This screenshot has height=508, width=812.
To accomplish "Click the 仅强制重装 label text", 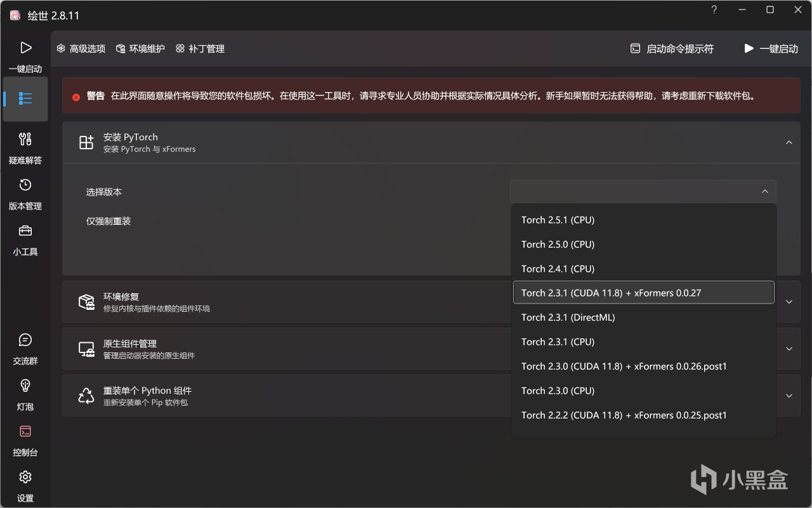I will click(x=108, y=221).
